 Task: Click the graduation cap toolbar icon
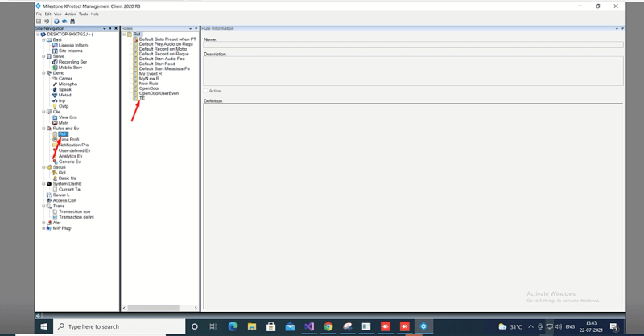64,22
